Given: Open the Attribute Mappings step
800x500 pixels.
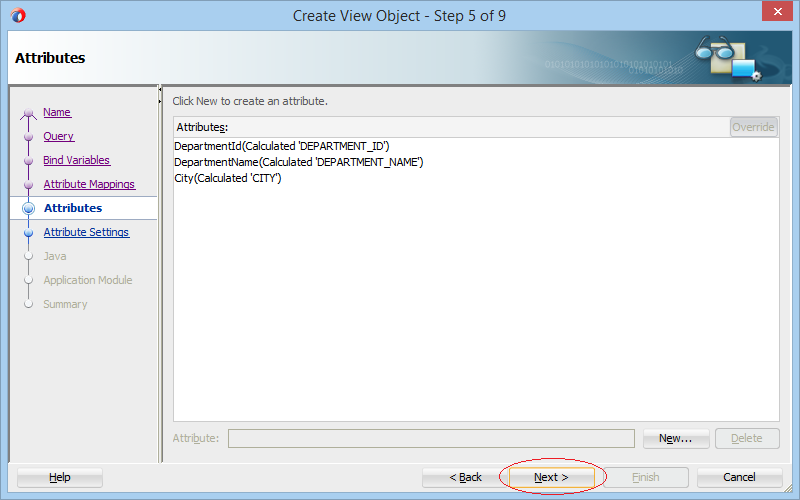Looking at the screenshot, I should (x=89, y=184).
